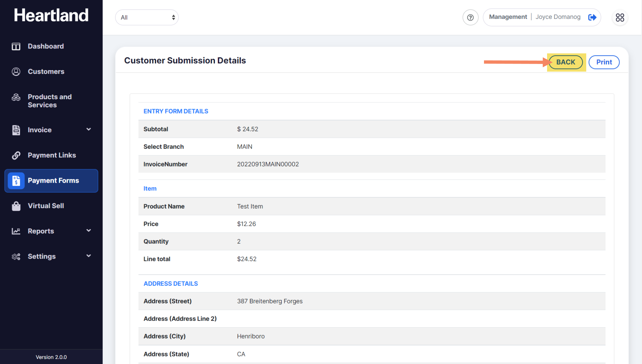
Task: Open the All location dropdown
Action: coord(147,17)
